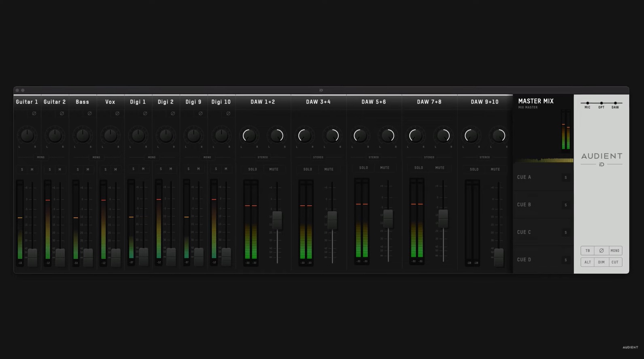Click the Vox pan knob

(x=110, y=136)
